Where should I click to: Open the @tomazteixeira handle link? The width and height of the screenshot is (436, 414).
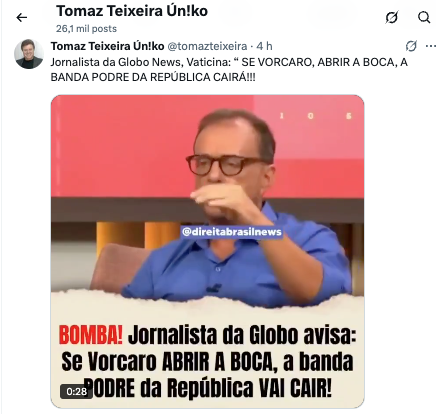tap(207, 46)
